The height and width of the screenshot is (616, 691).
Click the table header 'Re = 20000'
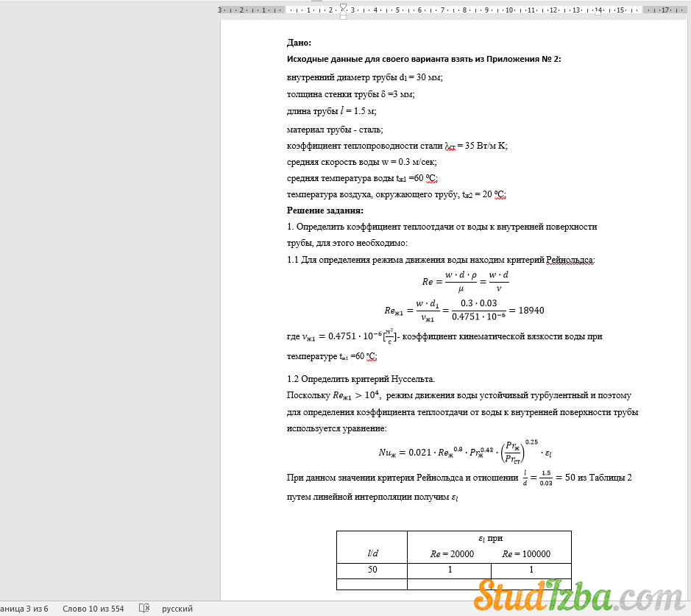(452, 554)
